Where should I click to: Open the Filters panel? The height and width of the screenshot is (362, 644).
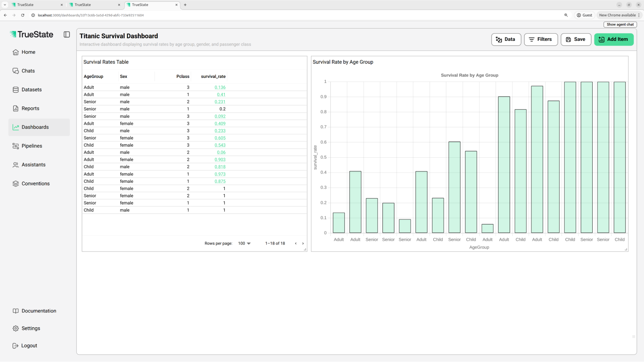tap(541, 39)
